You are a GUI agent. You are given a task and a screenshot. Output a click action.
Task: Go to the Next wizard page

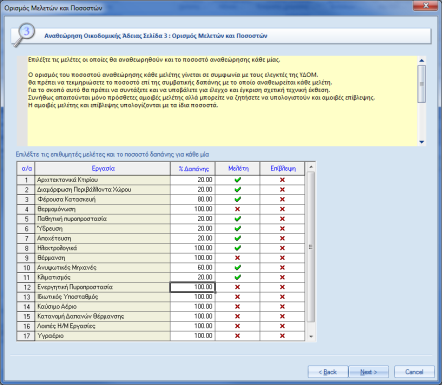[368, 372]
